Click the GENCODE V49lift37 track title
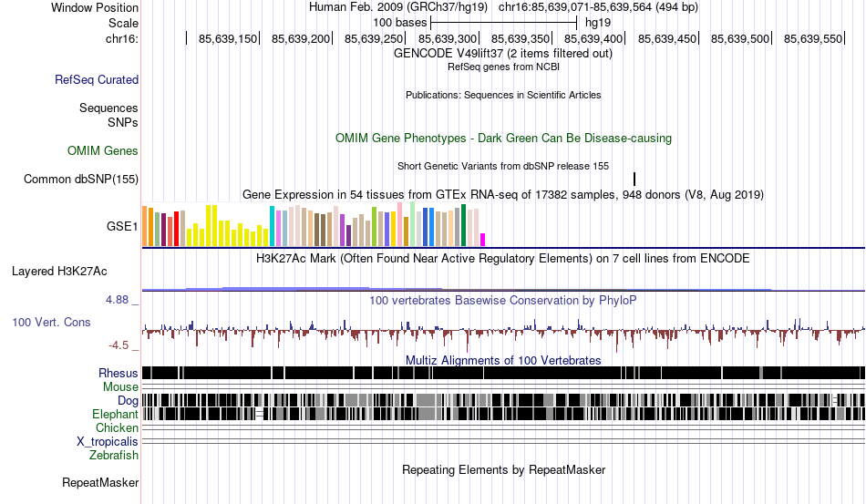 [x=502, y=54]
